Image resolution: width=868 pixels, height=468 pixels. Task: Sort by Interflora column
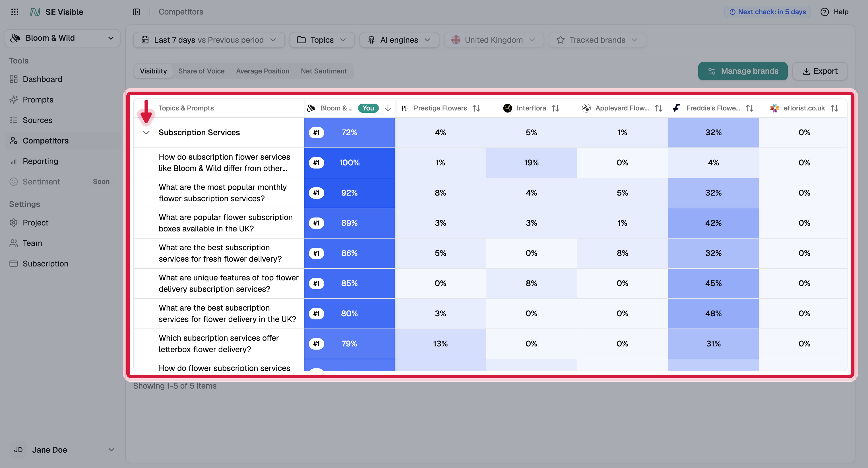[555, 108]
